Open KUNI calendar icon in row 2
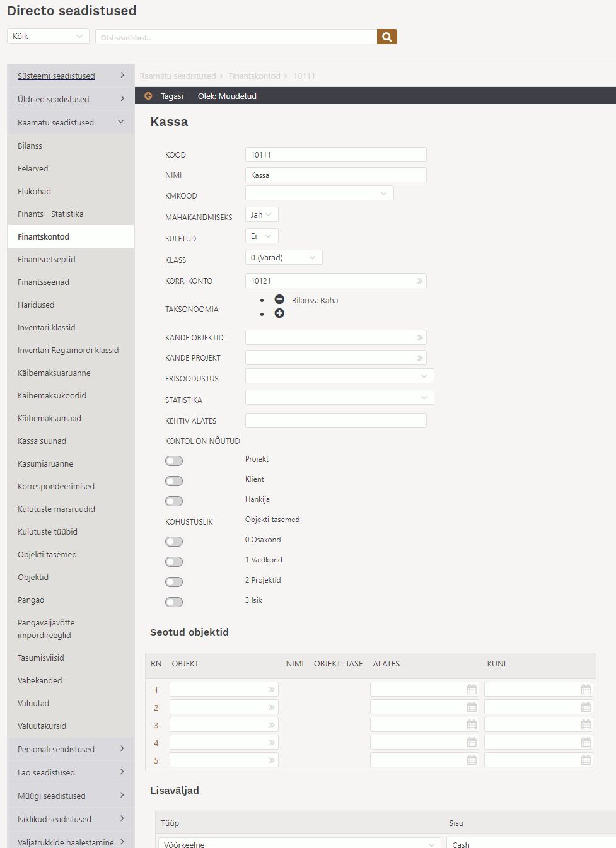The image size is (616, 848). coord(586,707)
